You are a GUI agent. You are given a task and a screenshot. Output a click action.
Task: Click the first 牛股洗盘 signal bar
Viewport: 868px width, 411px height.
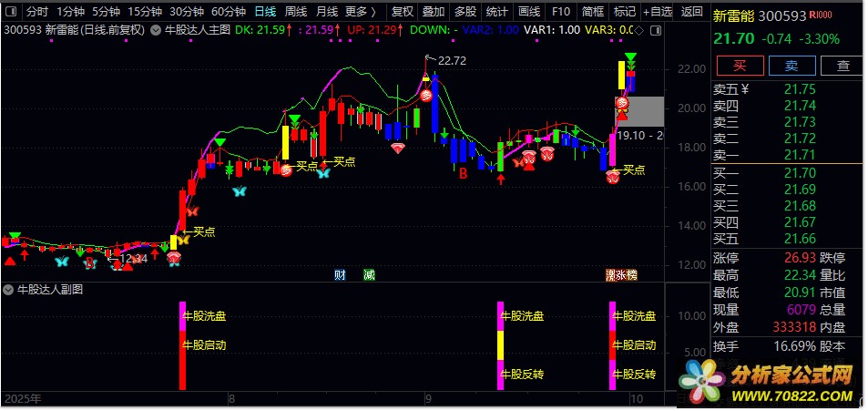[183, 316]
